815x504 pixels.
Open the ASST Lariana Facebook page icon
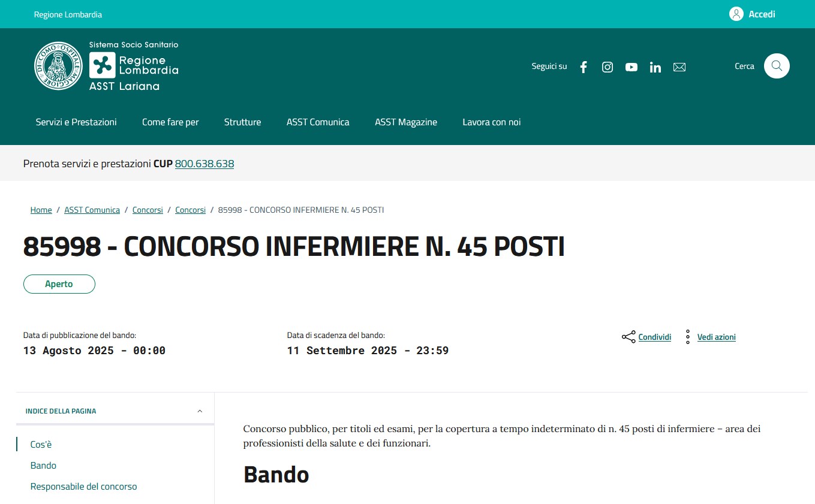point(584,67)
